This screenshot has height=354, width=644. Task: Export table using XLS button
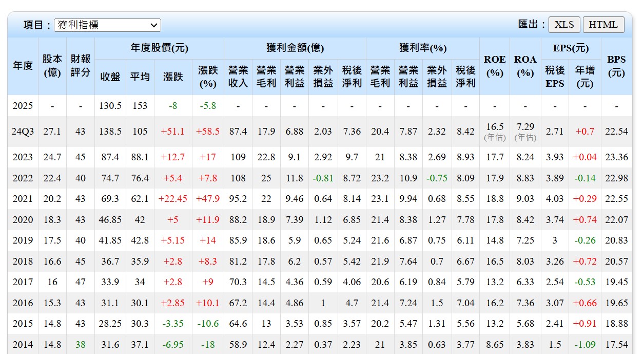564,25
